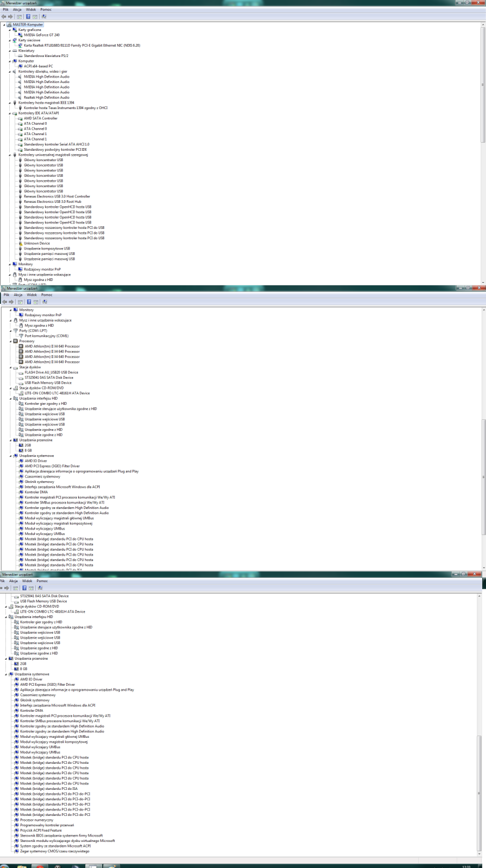Click keyboard icon beside Standardowa klawiatura PS/2
The width and height of the screenshot is (486, 868).
pos(20,55)
